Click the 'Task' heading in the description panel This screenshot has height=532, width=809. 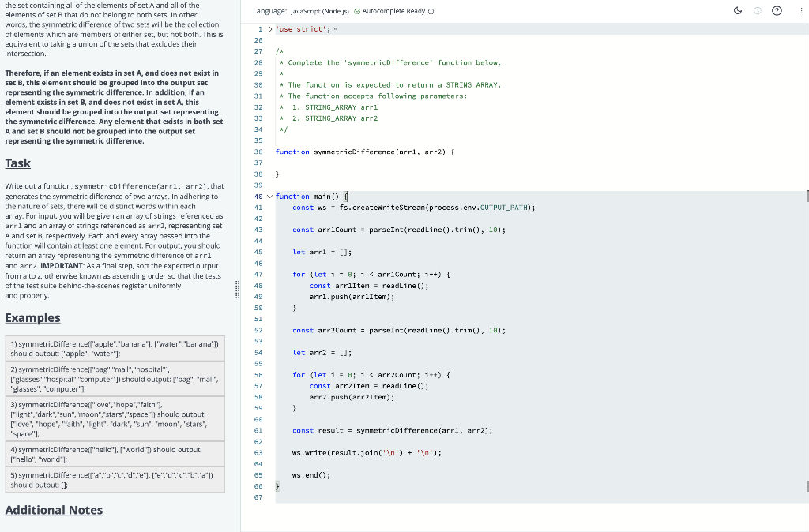(18, 163)
